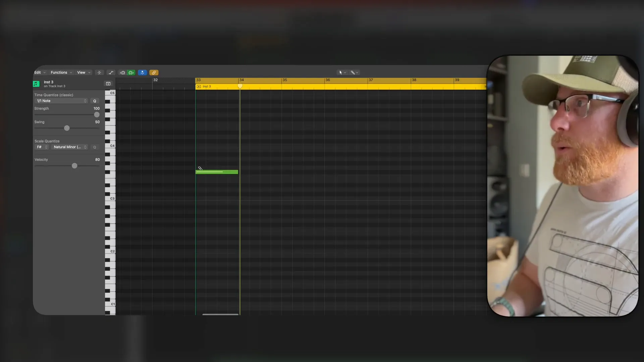Screen dimensions: 644x362
Task: Select the Edit menu item
Action: pyautogui.click(x=38, y=72)
